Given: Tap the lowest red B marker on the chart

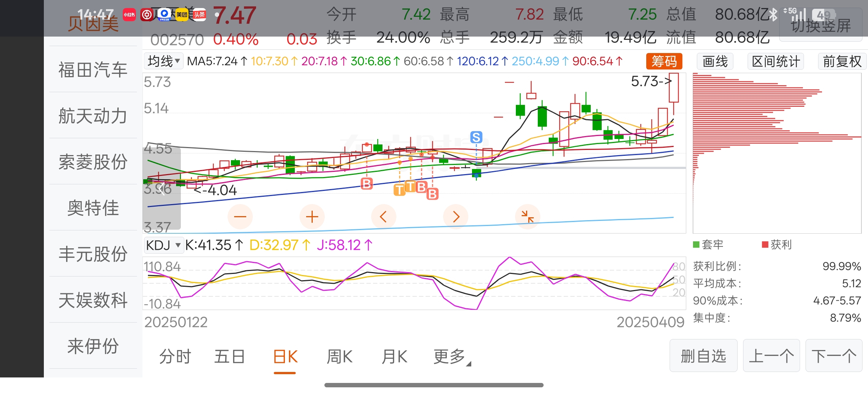Looking at the screenshot, I should (x=433, y=194).
